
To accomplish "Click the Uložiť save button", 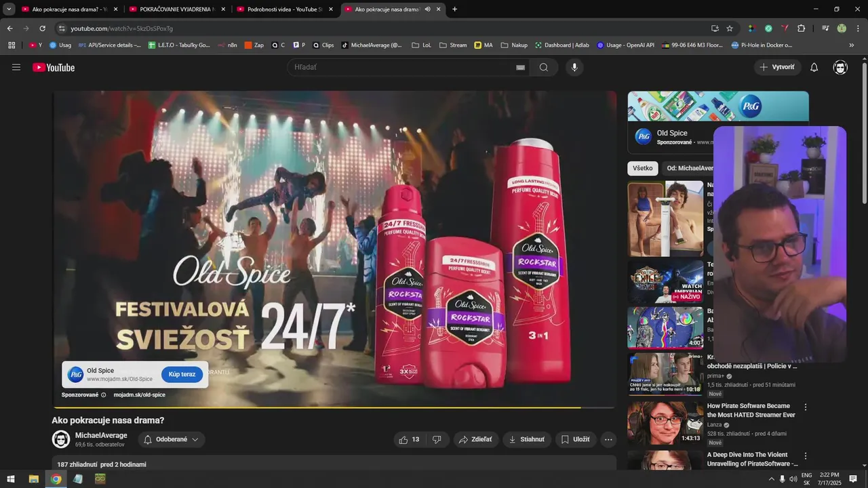I will (576, 439).
